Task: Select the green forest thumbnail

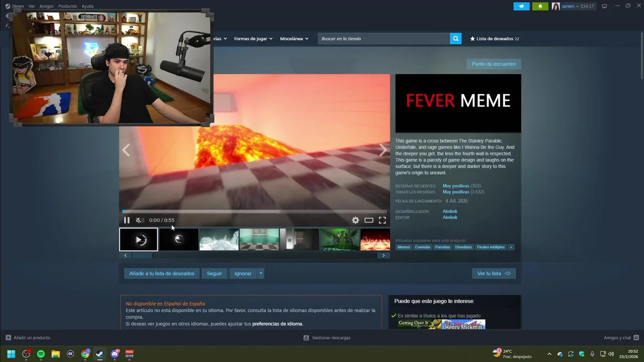Action: coord(340,239)
